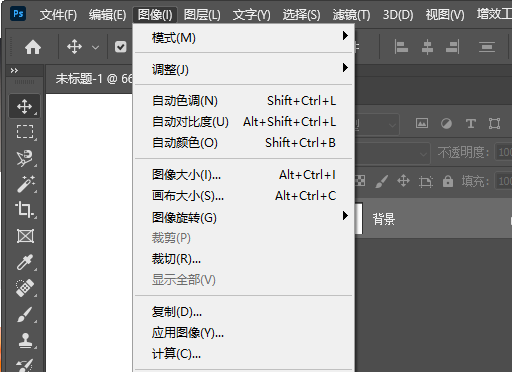
Task: Select the Eyedropper tool
Action: [x=25, y=262]
